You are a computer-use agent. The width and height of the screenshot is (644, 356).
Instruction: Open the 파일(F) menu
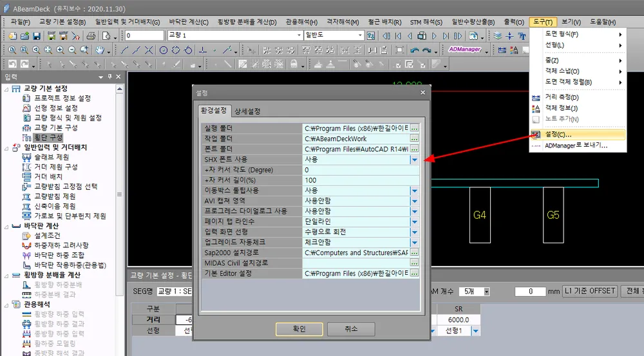point(21,22)
